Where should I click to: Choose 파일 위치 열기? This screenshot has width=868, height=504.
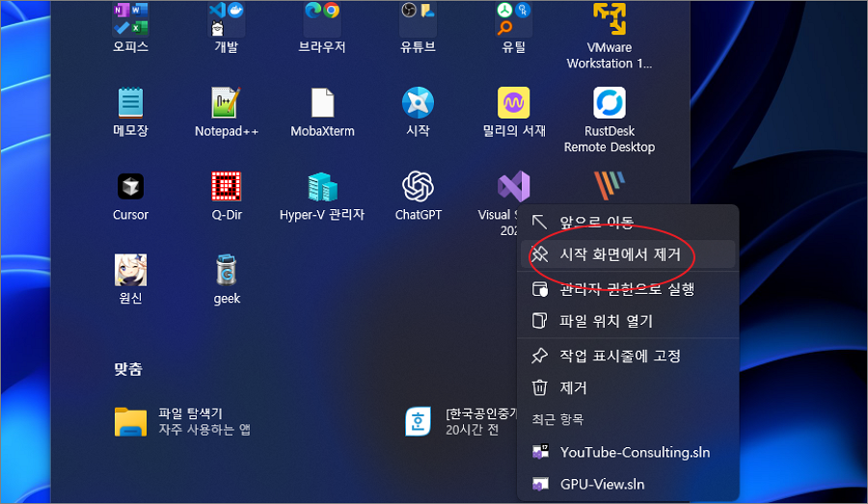(628, 321)
